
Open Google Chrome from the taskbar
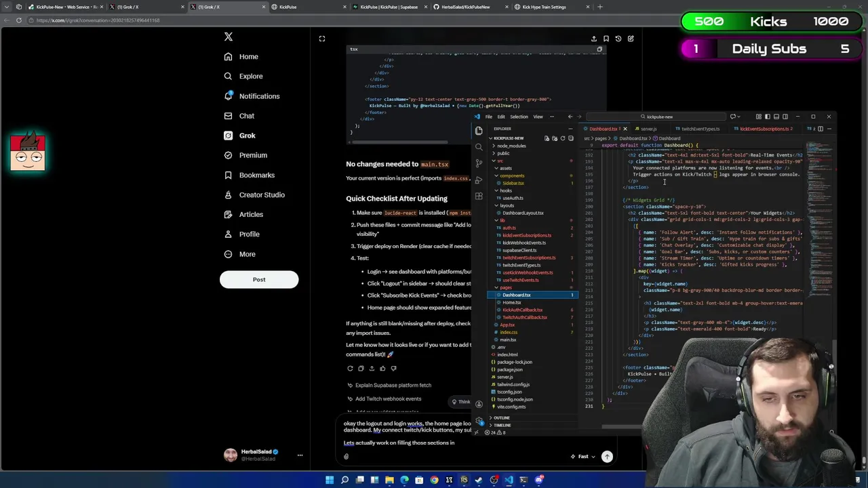pyautogui.click(x=434, y=480)
